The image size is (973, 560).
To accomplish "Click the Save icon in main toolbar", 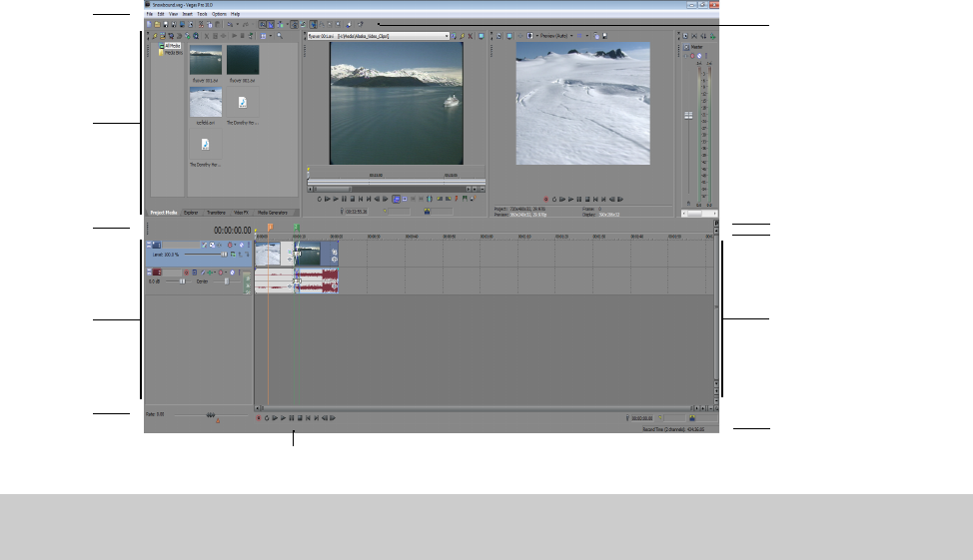I will point(167,24).
